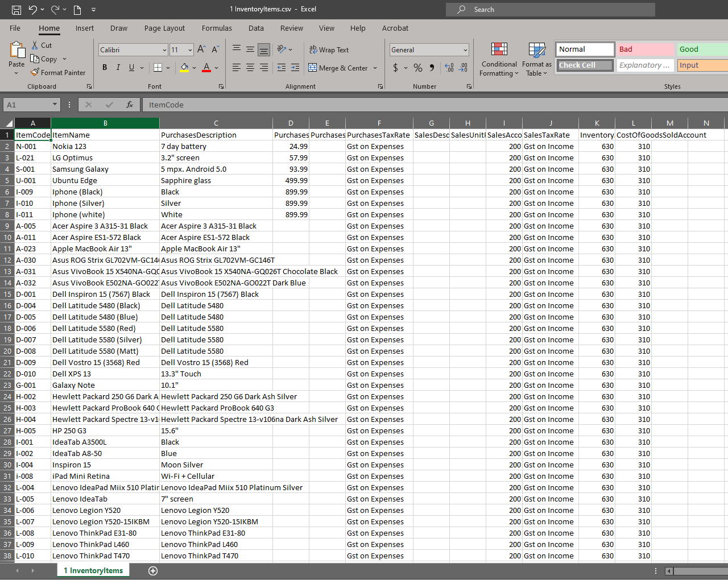Click the Paste clipboard icon
Image resolution: width=728 pixels, height=580 pixels.
tap(16, 51)
